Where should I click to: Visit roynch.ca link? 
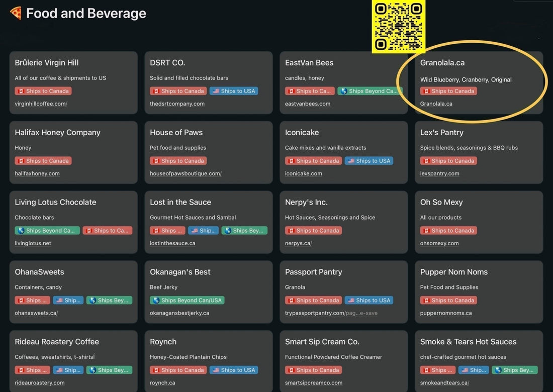coord(162,383)
